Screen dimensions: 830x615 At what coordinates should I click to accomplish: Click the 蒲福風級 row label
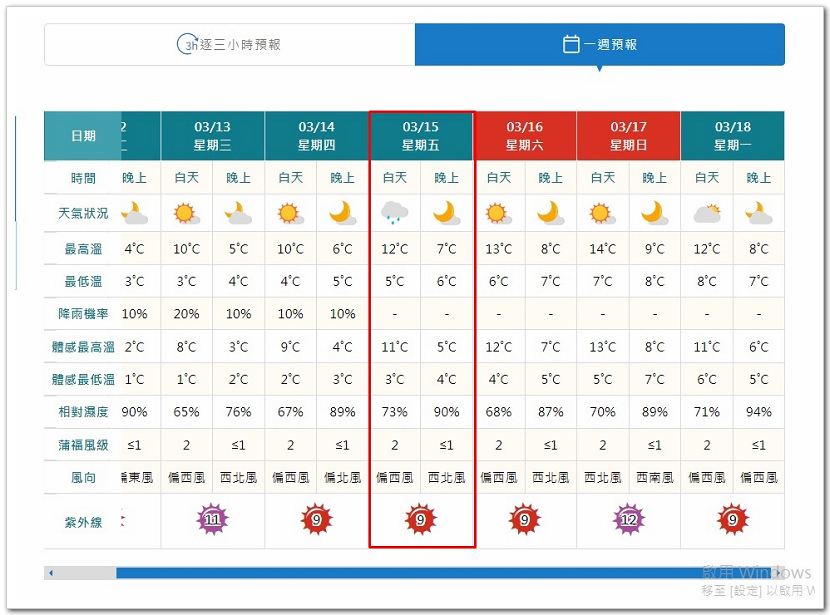pyautogui.click(x=83, y=445)
